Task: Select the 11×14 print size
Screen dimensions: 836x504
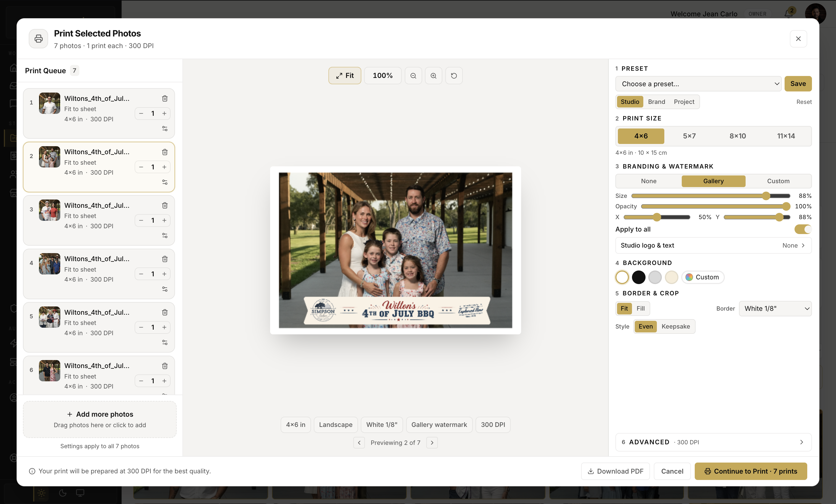Action: [x=786, y=136]
